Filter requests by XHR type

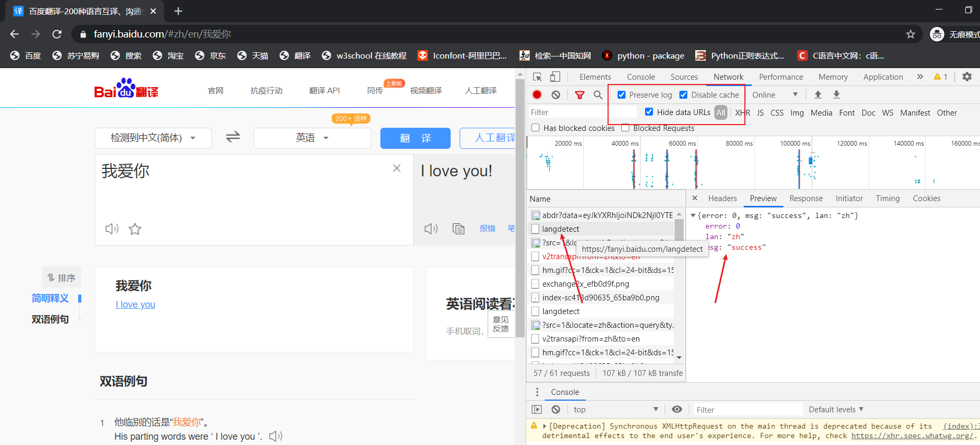(x=743, y=112)
